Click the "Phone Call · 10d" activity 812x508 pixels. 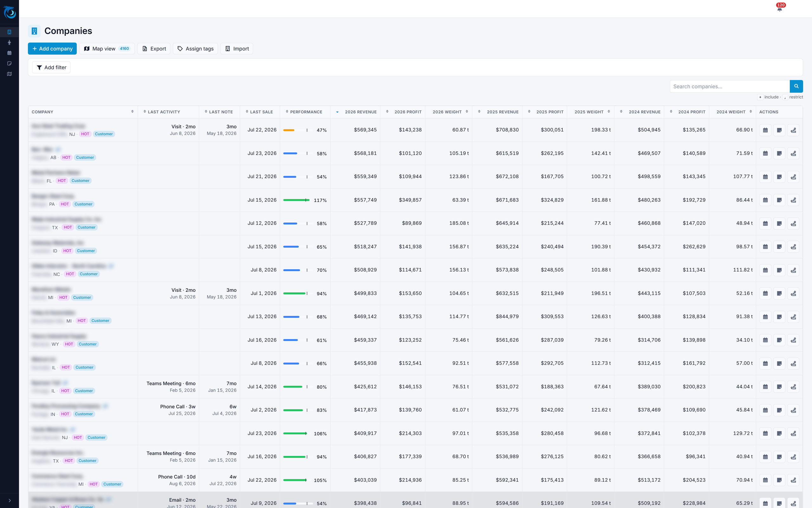(x=177, y=477)
